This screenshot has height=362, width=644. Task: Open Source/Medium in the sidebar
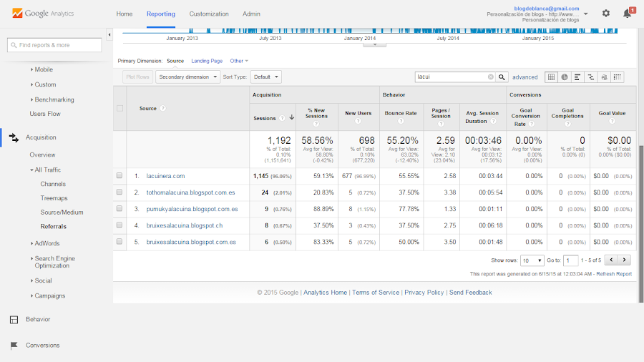tap(62, 212)
